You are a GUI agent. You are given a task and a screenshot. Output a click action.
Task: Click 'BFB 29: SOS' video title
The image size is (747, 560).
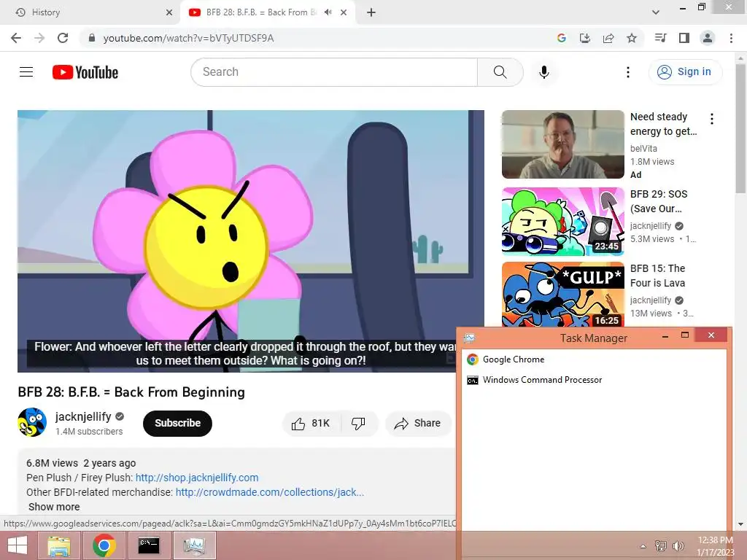(x=659, y=201)
